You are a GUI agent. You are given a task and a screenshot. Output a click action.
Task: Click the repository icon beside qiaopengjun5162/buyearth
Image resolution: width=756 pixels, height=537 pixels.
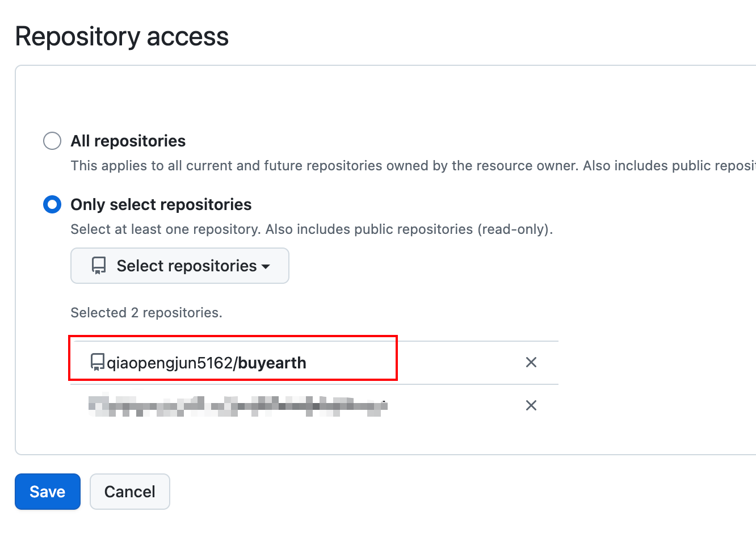[x=98, y=362]
